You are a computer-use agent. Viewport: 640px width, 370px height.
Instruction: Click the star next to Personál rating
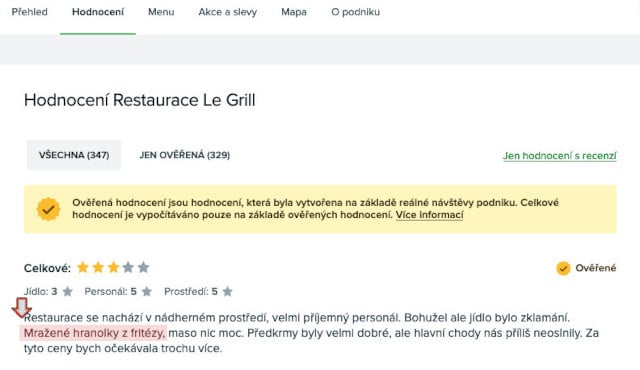(x=147, y=291)
